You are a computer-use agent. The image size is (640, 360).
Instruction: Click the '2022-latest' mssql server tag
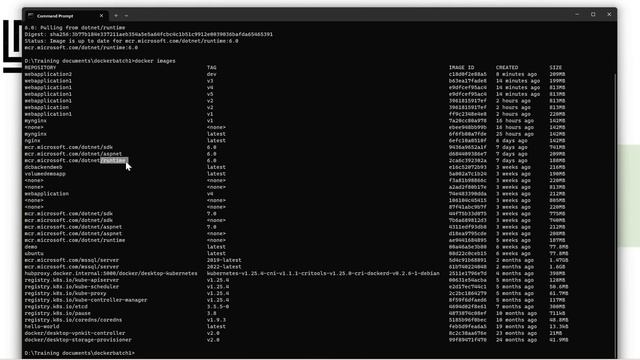(x=224, y=267)
